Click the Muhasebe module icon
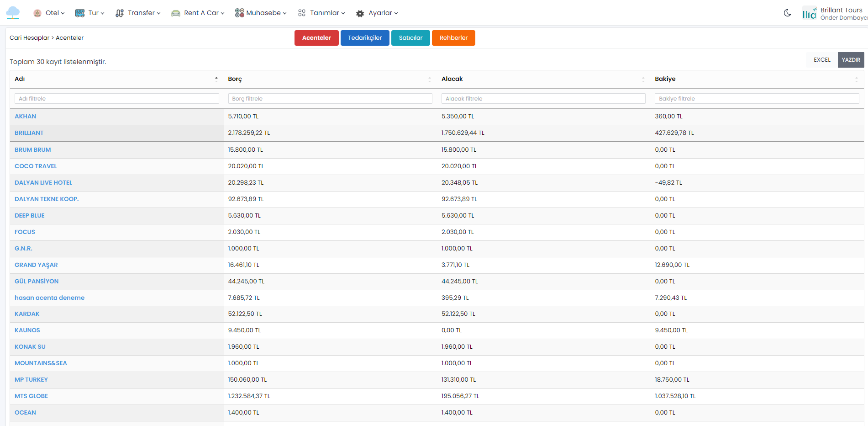Image resolution: width=868 pixels, height=426 pixels. coord(239,13)
